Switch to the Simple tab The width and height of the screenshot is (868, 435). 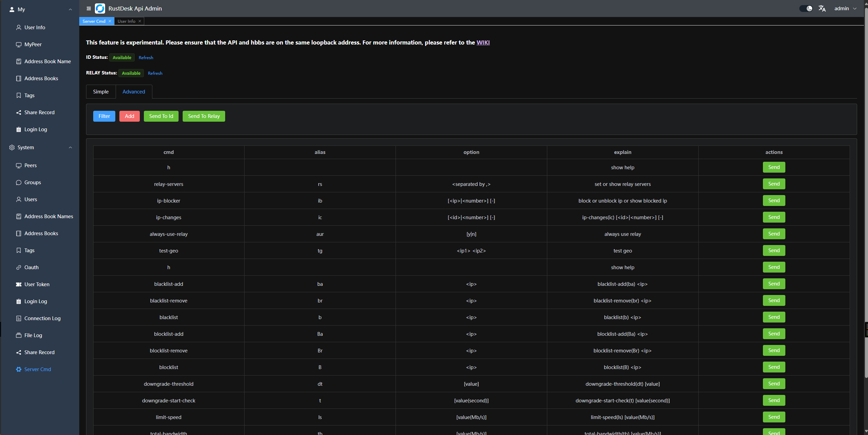[101, 92]
